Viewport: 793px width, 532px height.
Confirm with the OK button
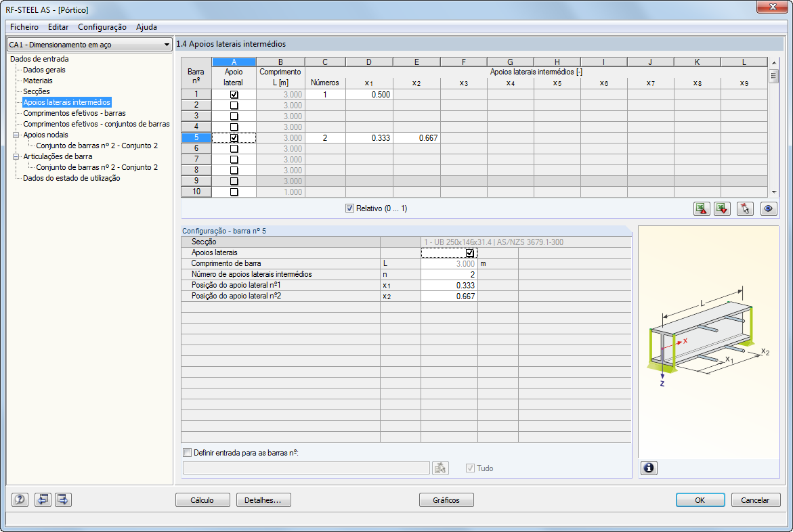[x=700, y=500]
